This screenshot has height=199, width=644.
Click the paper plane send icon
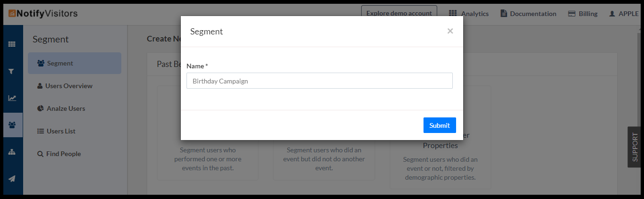coord(12,179)
